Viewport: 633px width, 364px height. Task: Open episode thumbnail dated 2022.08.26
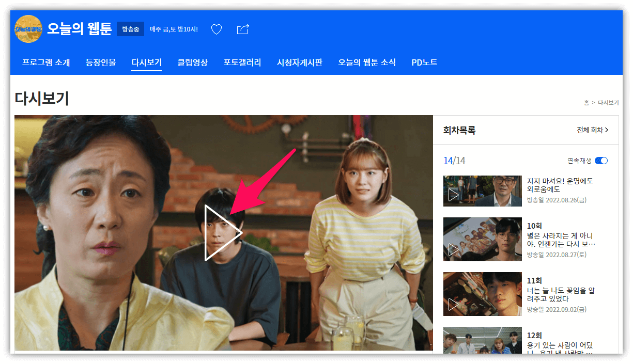coord(483,191)
